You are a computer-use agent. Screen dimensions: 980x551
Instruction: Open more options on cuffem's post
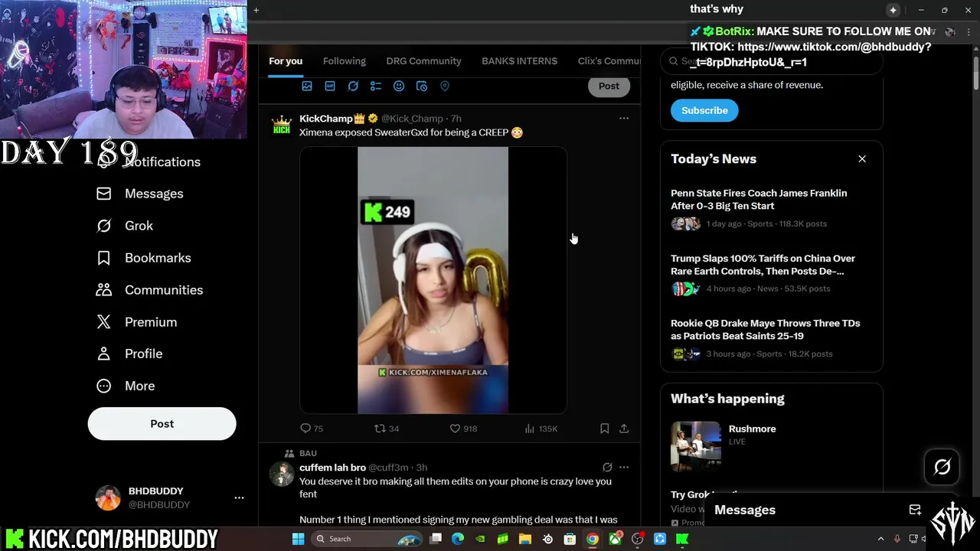click(x=624, y=468)
